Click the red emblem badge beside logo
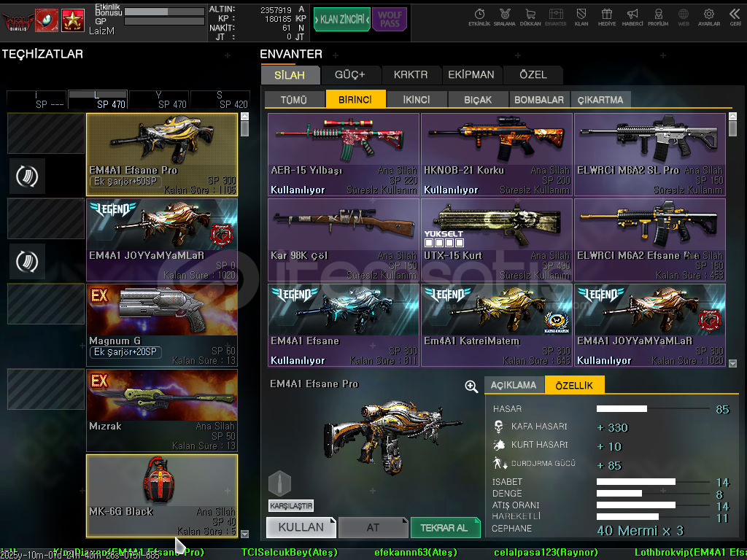Screen dimensions: 747x560 coord(47,20)
